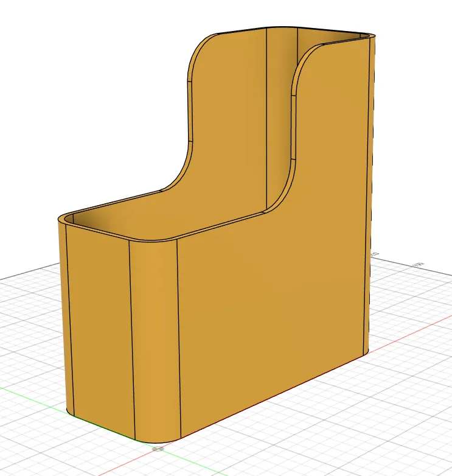Click the origin point marker on the grid
Image resolution: width=452 pixels, height=476 pixels.
click(x=158, y=449)
